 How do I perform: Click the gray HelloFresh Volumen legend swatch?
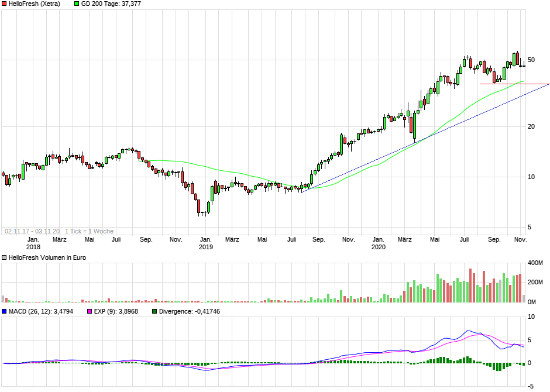(x=4, y=257)
